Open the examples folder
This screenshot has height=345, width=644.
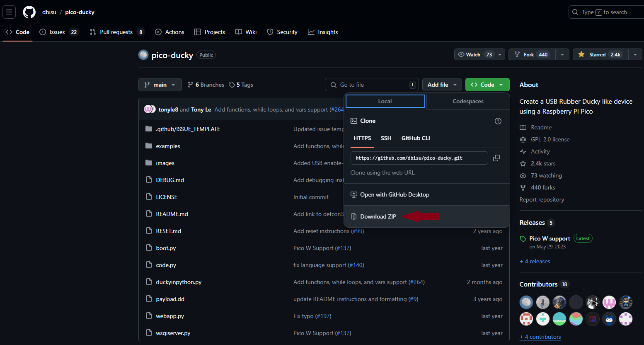168,146
